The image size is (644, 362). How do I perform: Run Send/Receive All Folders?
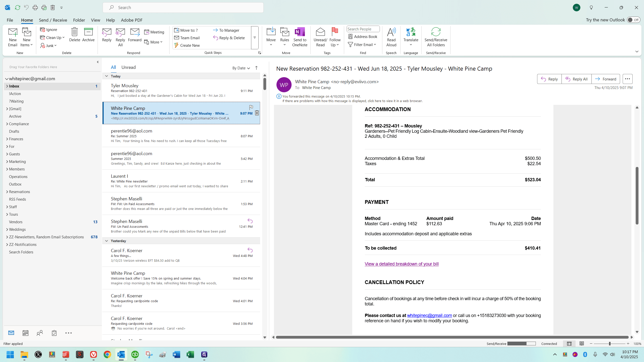point(436,37)
